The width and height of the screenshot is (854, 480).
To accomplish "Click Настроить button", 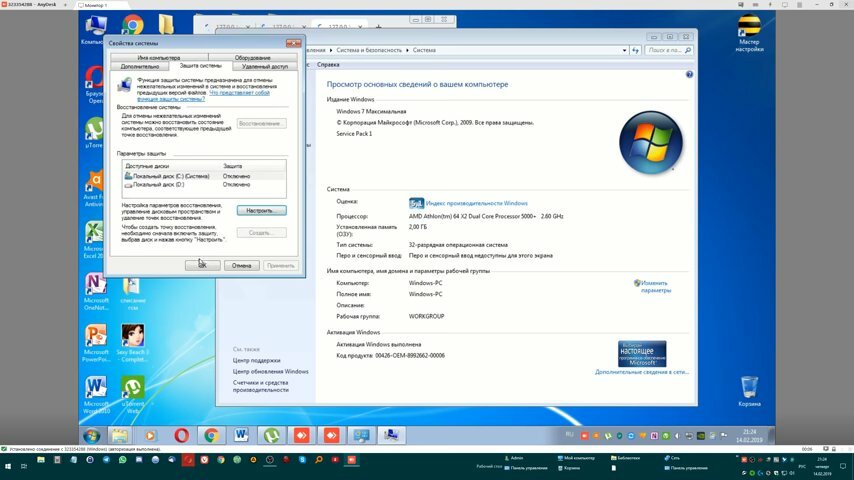I will point(261,210).
